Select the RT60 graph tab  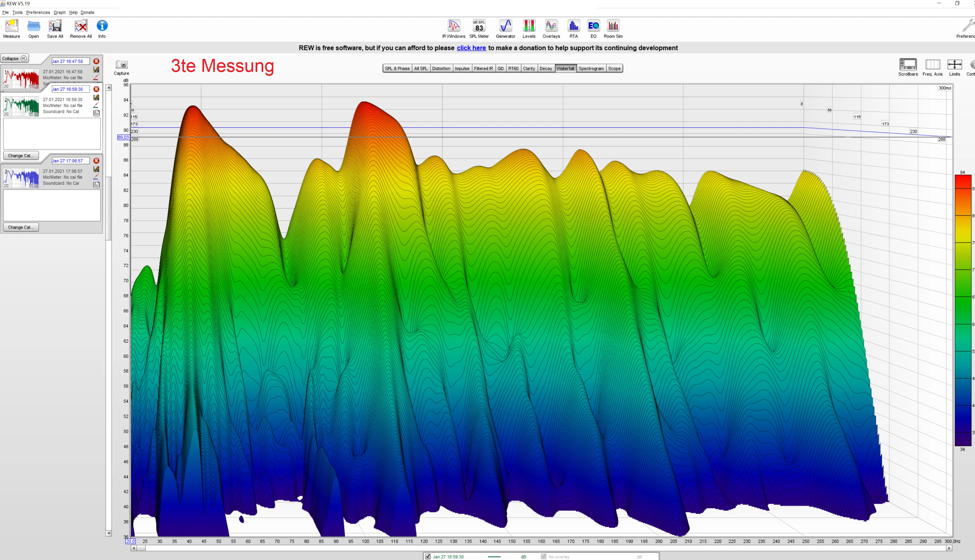513,68
